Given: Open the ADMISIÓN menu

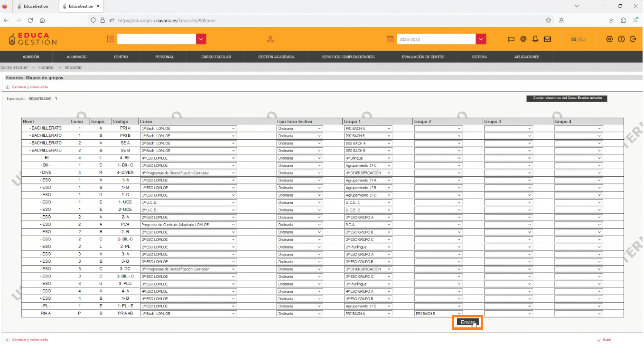Looking at the screenshot, I should coord(31,57).
